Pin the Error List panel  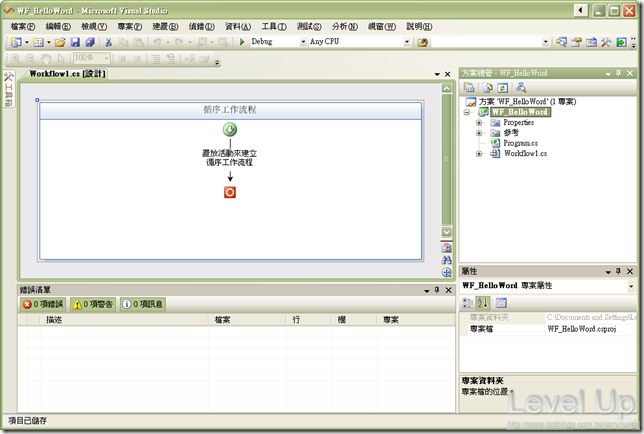click(437, 290)
